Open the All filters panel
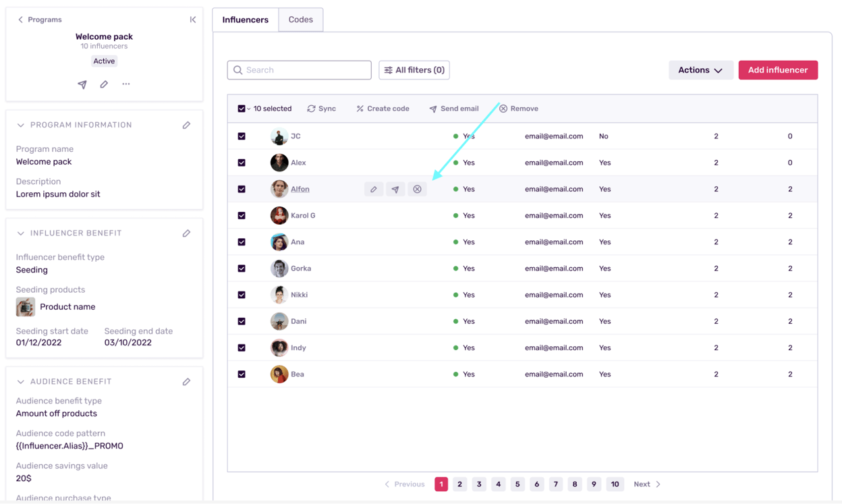The image size is (842, 504). click(x=414, y=69)
